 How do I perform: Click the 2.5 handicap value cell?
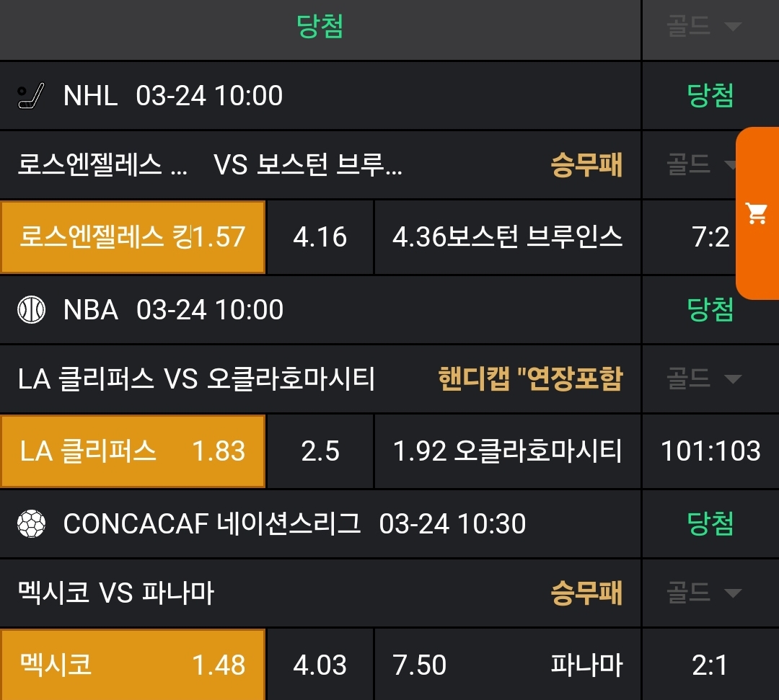[320, 451]
